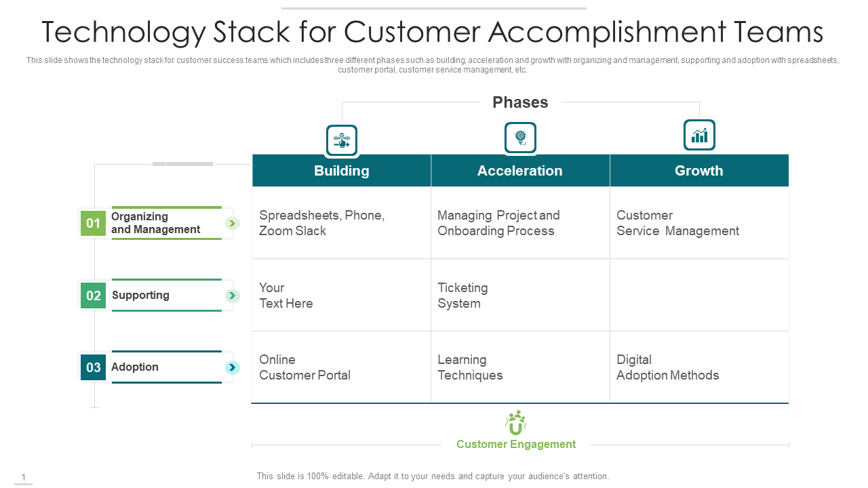
Task: Click the Phases heading
Action: click(520, 102)
